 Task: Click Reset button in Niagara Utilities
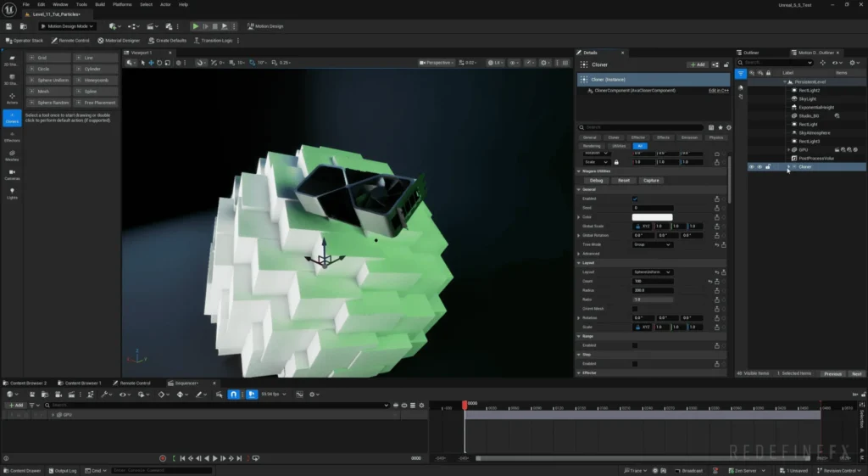pyautogui.click(x=623, y=180)
